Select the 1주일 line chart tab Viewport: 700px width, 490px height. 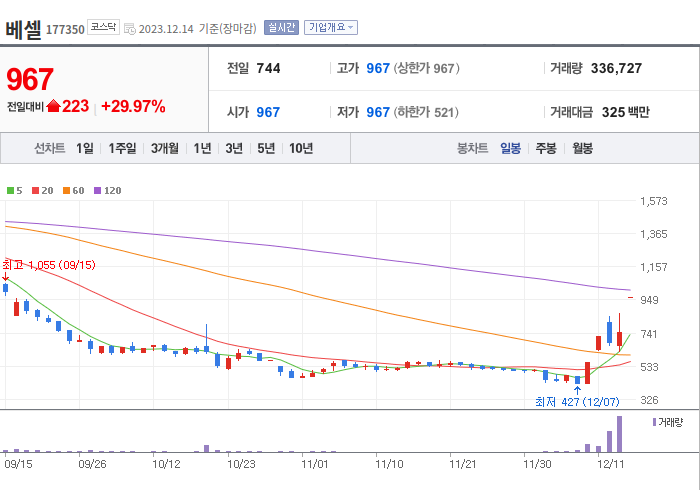click(122, 148)
